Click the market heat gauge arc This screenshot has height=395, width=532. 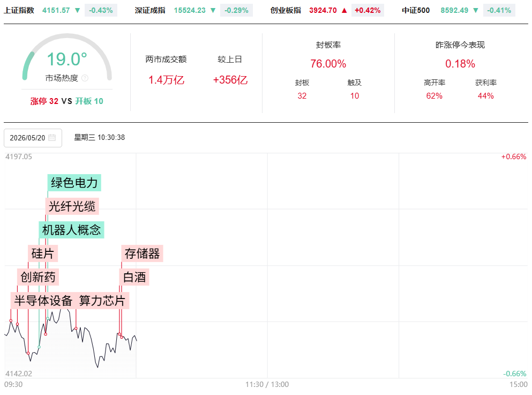[67, 56]
